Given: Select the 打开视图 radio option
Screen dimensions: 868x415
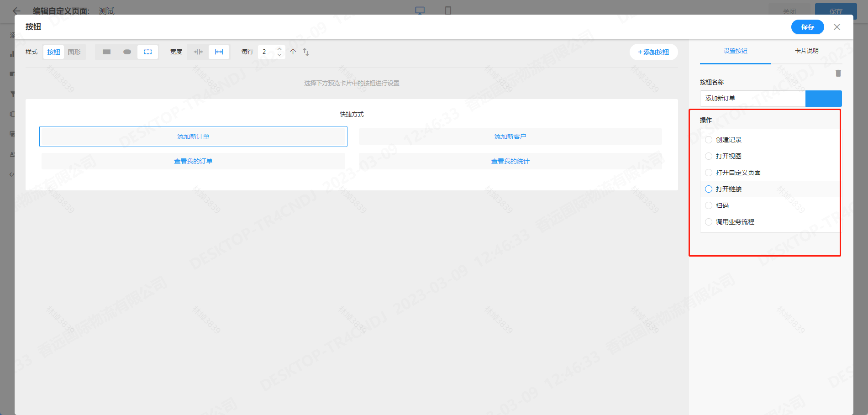Looking at the screenshot, I should [709, 156].
